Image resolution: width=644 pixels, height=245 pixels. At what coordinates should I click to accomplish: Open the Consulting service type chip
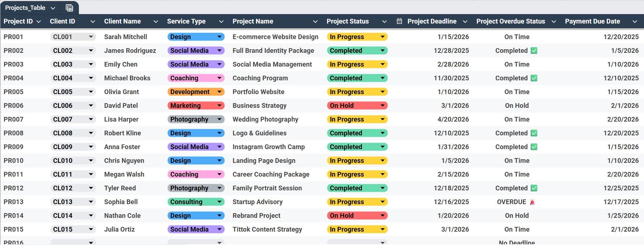[196, 202]
